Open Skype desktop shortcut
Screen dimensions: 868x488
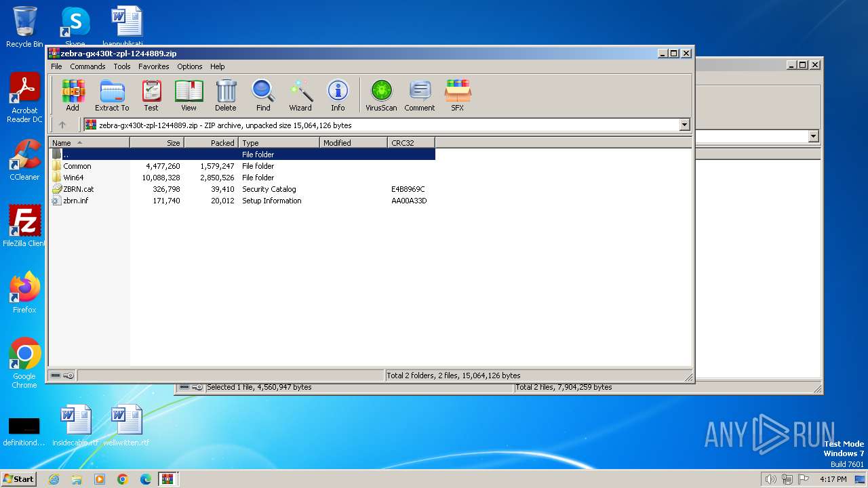click(x=75, y=26)
